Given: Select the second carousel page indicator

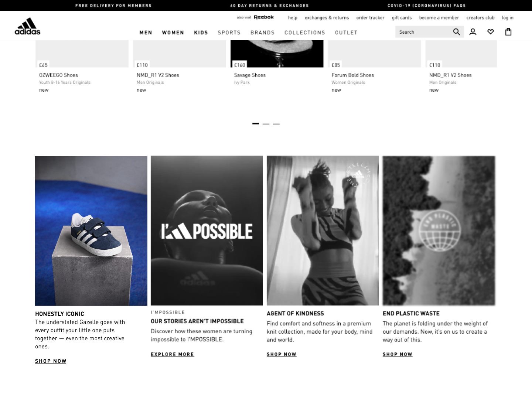Looking at the screenshot, I should (266, 124).
